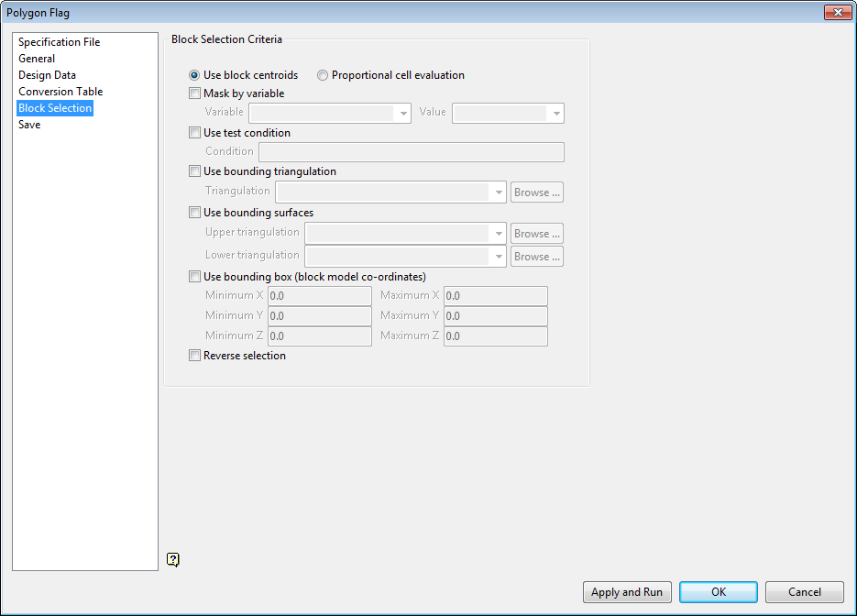Check Use bounding surfaces
The image size is (857, 616).
(x=194, y=212)
